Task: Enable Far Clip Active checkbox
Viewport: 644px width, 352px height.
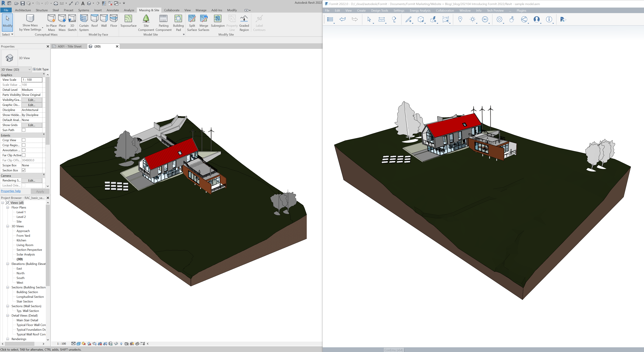Action: tap(24, 155)
